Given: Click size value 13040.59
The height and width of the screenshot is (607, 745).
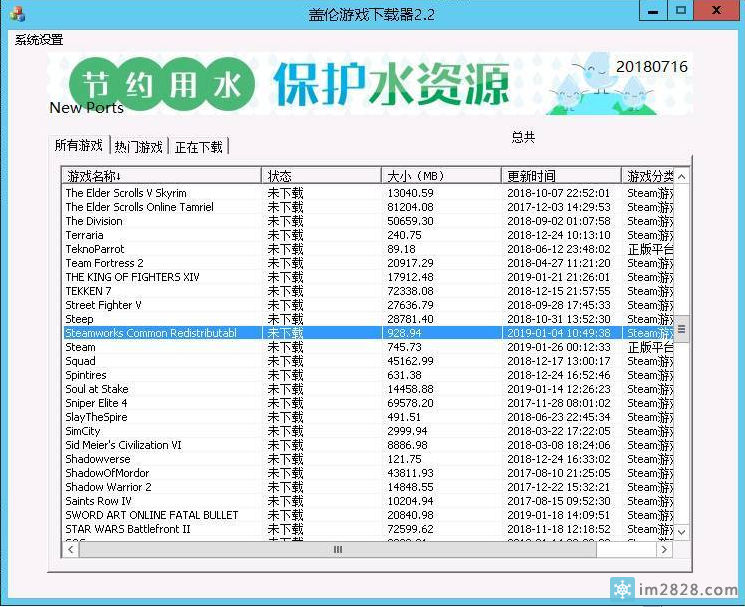Looking at the screenshot, I should 411,193.
